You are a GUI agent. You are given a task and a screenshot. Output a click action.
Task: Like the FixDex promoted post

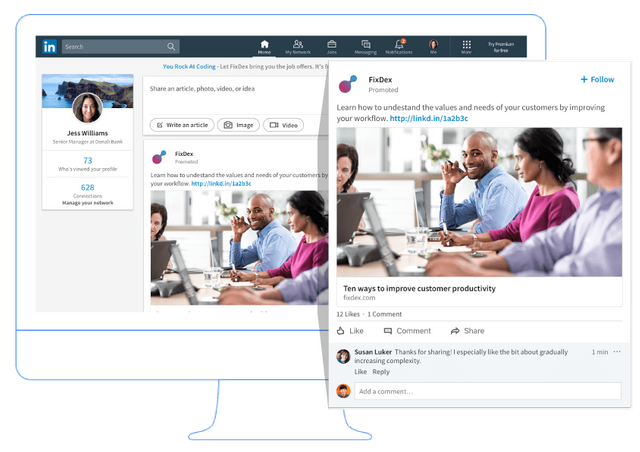[x=350, y=331]
